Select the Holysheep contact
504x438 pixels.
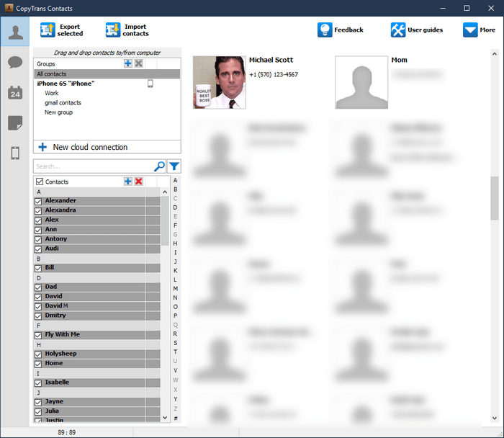97,354
